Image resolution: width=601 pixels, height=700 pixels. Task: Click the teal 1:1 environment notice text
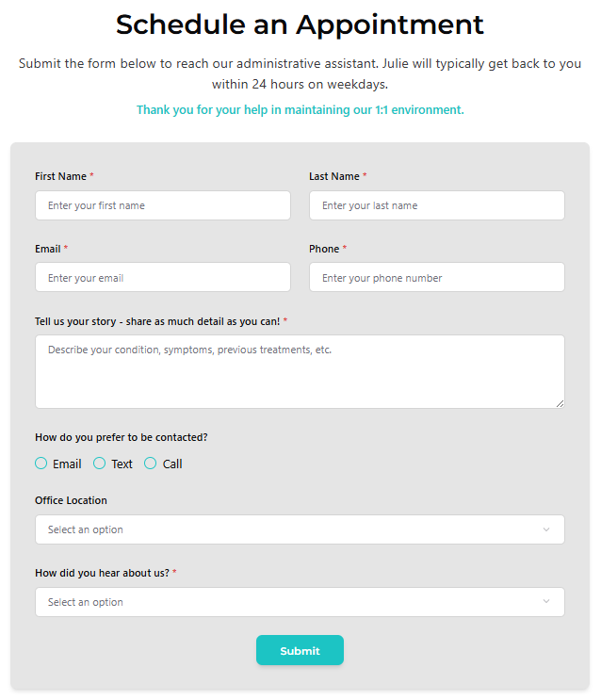[300, 110]
